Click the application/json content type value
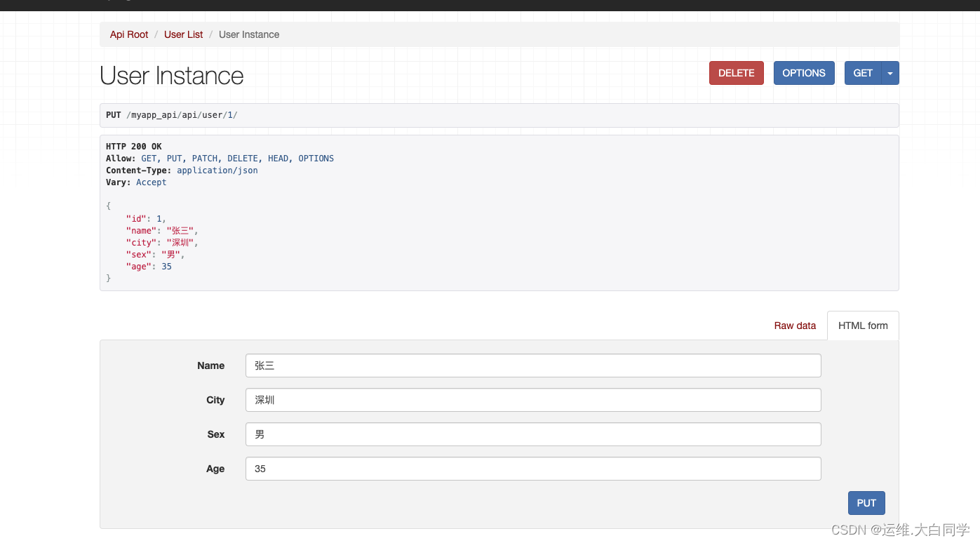The height and width of the screenshot is (543, 980). (217, 170)
